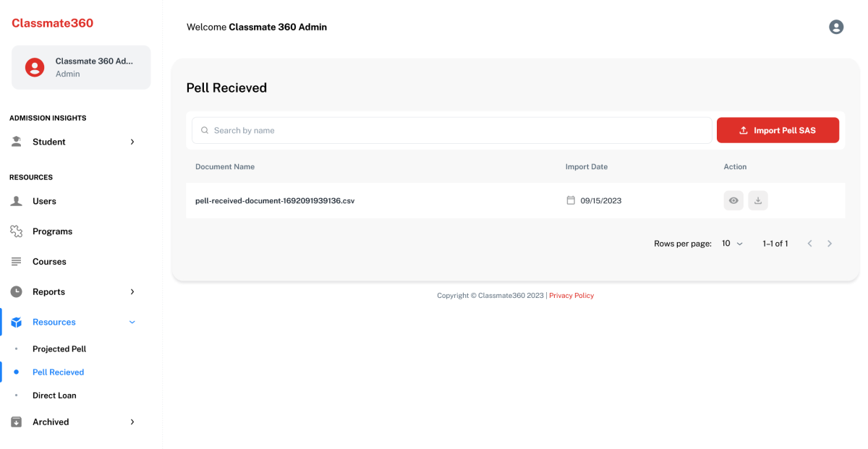Open the Users section
Screen dimensions: 868x449
(x=44, y=201)
